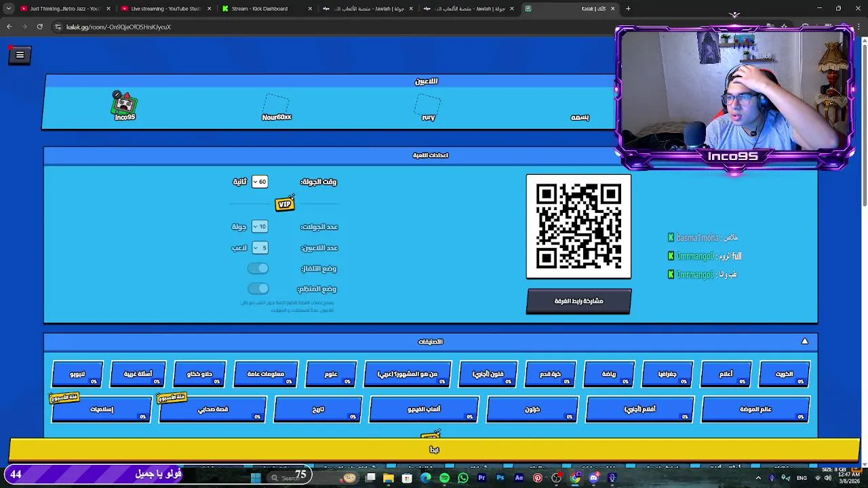Viewport: 868px width, 488px height.
Task: Click the site info icon beside the URL
Action: tap(58, 27)
